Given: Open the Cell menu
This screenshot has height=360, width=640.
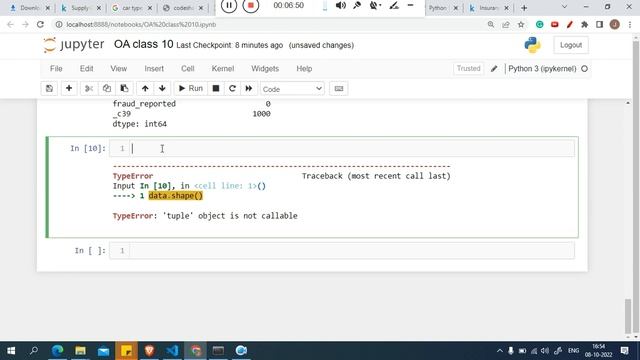Looking at the screenshot, I should (187, 69).
